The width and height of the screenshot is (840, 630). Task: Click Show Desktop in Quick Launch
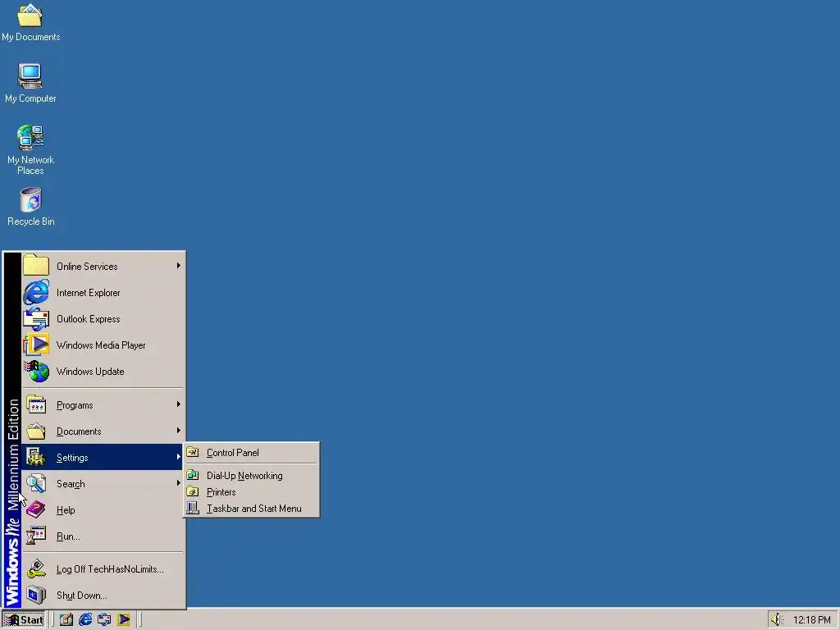(x=66, y=620)
